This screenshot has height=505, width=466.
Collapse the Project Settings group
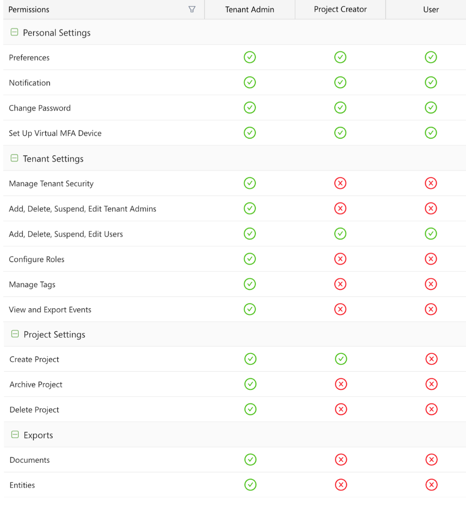pos(15,334)
